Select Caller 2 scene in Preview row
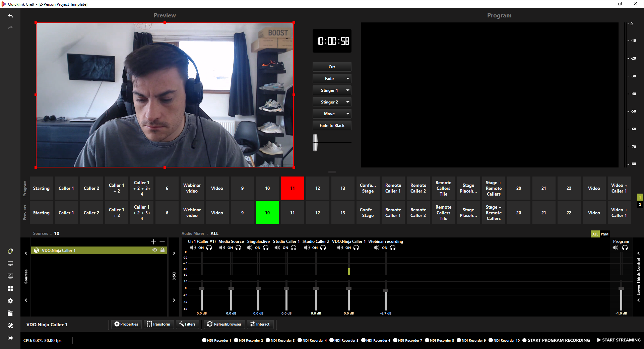This screenshot has width=644, height=349. coord(91,213)
